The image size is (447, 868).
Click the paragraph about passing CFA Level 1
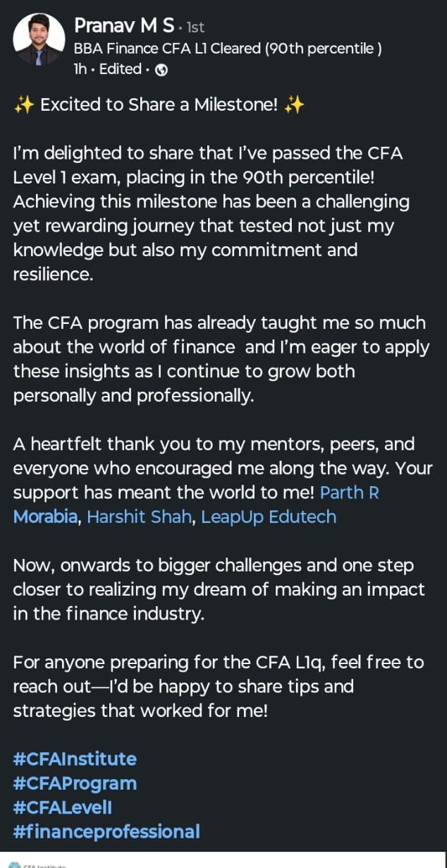tap(212, 214)
